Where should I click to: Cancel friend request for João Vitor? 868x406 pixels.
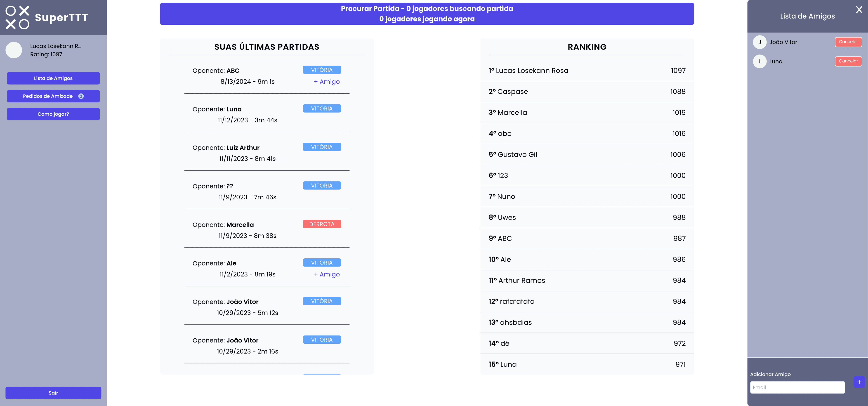(848, 42)
